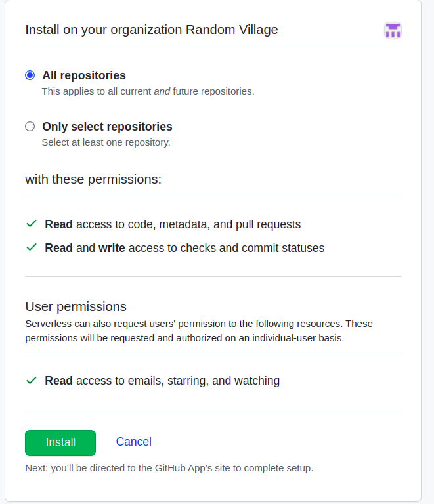
Task: Click the Random Village organization avatar icon
Action: pos(393,30)
